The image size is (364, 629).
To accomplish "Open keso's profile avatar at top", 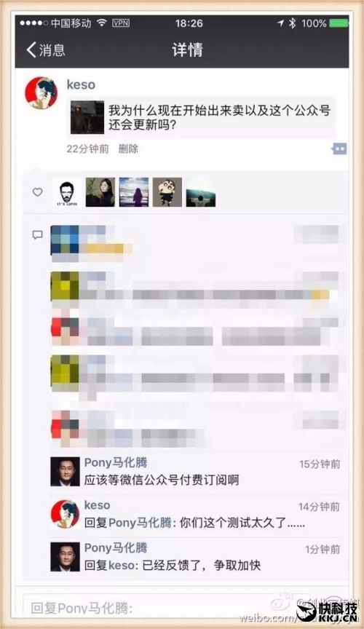I will (41, 93).
